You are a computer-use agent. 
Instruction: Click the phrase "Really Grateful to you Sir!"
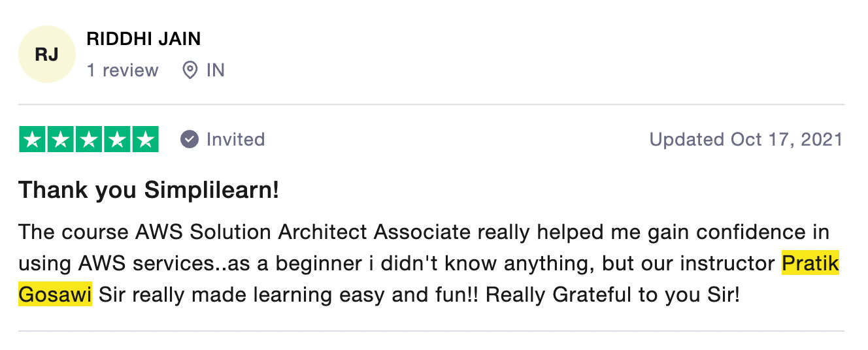(x=612, y=295)
